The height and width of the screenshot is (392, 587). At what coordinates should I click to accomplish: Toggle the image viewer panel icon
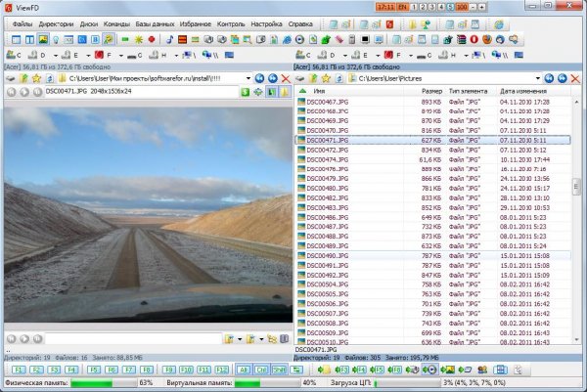click(x=43, y=39)
